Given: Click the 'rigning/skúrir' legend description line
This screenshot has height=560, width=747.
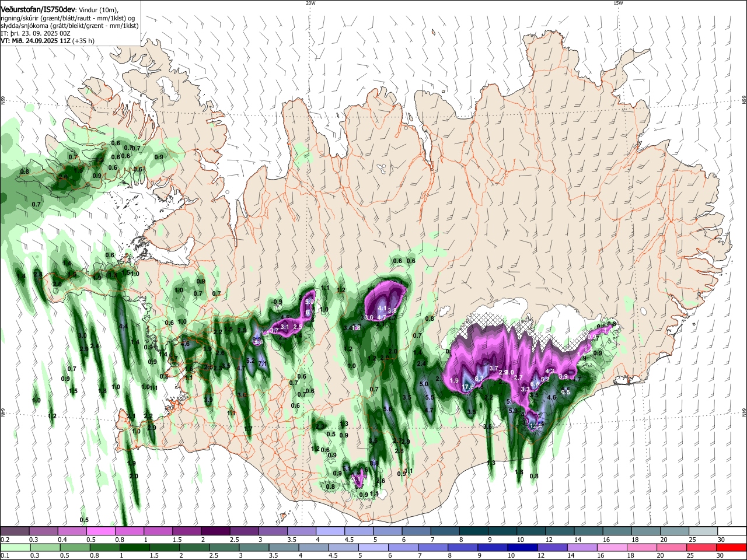Looking at the screenshot, I should [68, 18].
